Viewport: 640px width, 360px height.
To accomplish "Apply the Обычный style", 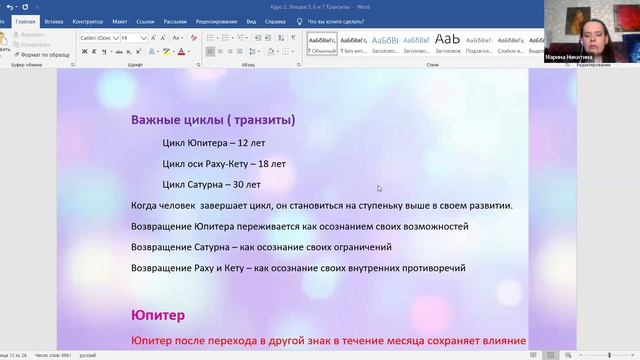I will tap(322, 44).
